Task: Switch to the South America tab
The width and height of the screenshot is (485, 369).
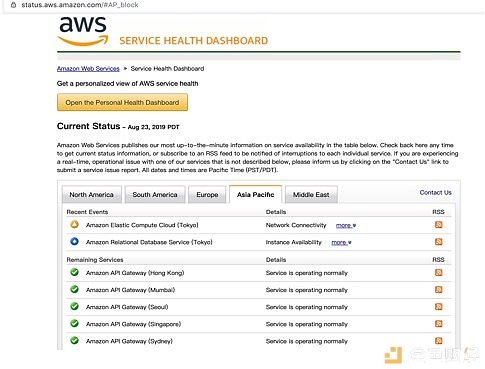Action: coord(155,194)
